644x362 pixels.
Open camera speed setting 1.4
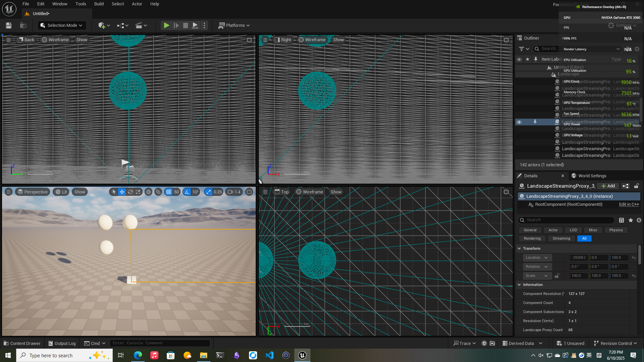234,192
